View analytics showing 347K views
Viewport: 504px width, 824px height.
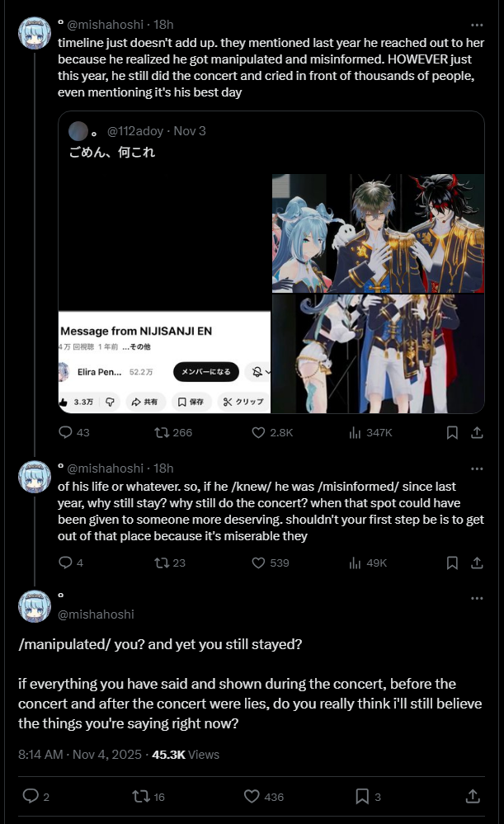coord(370,432)
